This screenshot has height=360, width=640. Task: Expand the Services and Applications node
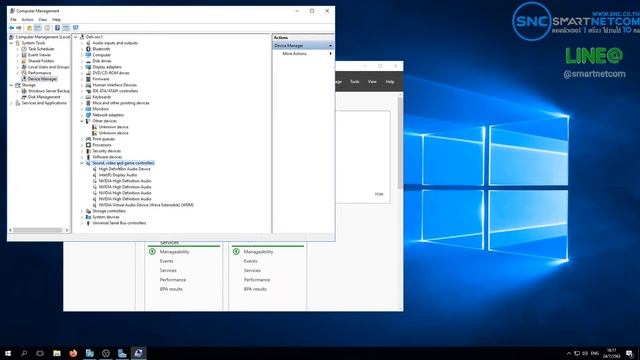pos(11,103)
